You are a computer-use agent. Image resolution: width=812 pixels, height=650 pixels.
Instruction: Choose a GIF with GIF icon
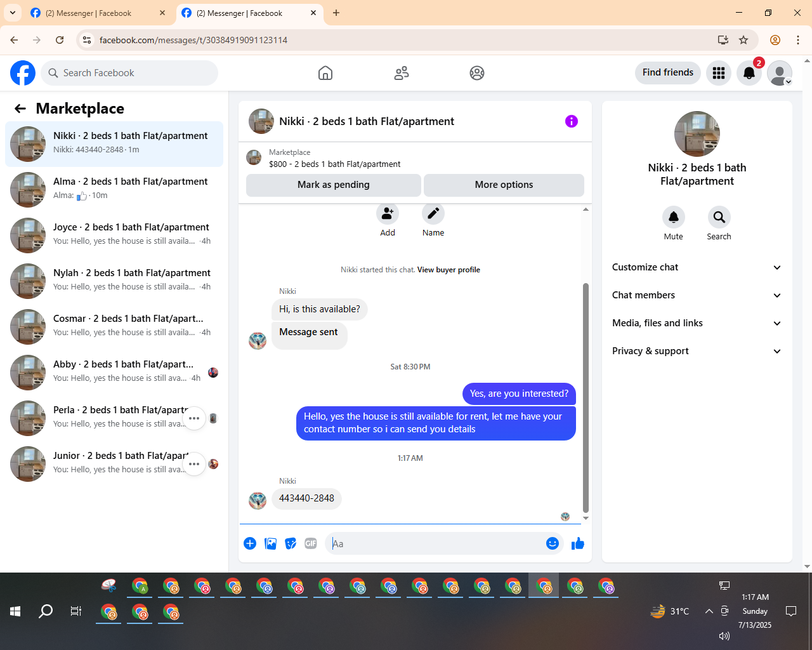[311, 543]
